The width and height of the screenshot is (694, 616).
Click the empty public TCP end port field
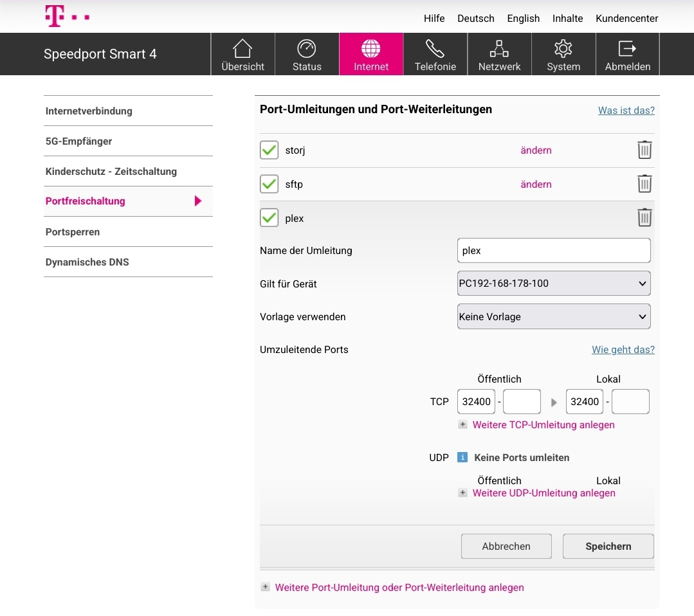click(x=522, y=401)
